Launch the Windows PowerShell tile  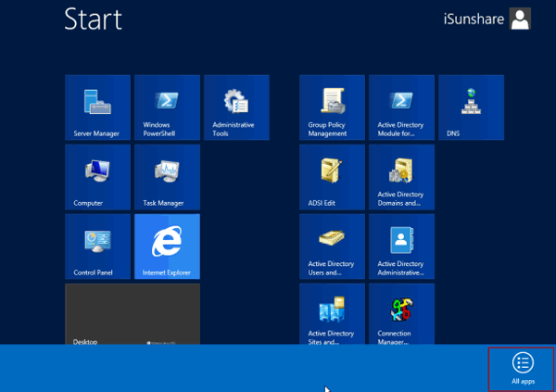(x=167, y=107)
